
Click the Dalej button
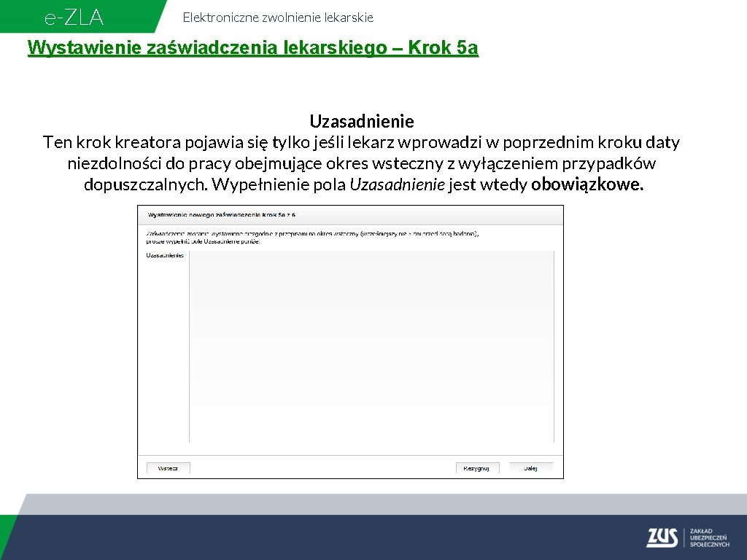coord(531,468)
